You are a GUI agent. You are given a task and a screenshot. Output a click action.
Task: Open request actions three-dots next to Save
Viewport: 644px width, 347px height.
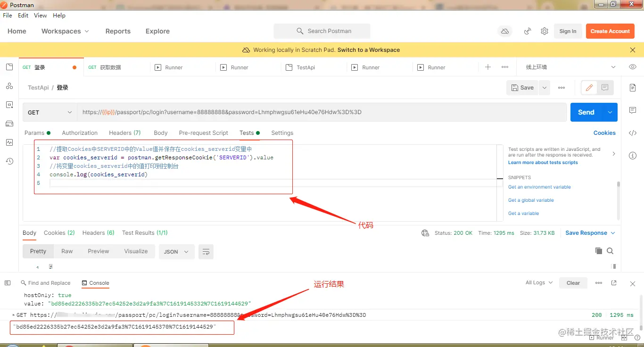tap(561, 88)
